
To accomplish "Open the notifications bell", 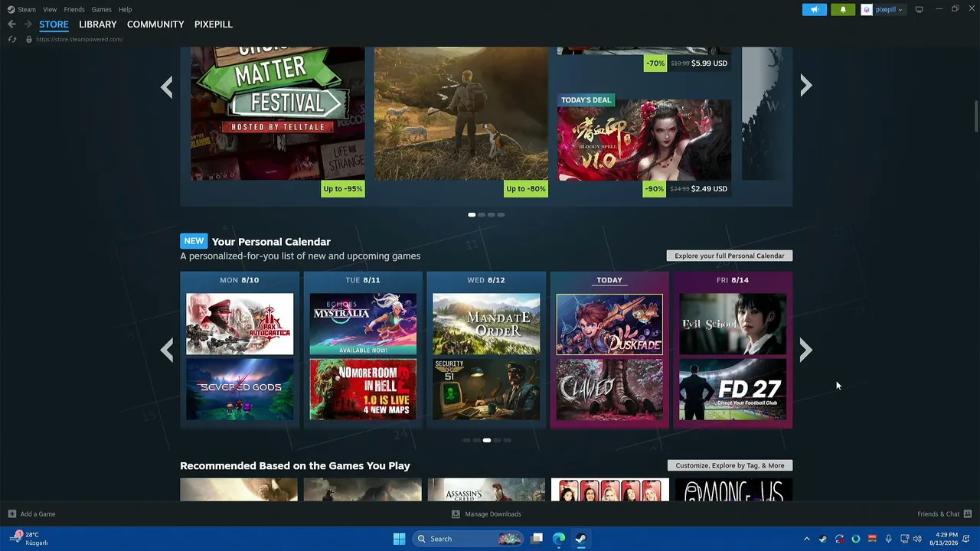I will click(x=843, y=9).
